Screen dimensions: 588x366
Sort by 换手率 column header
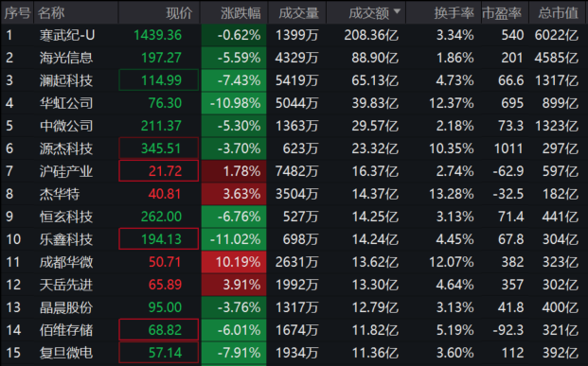coord(454,13)
